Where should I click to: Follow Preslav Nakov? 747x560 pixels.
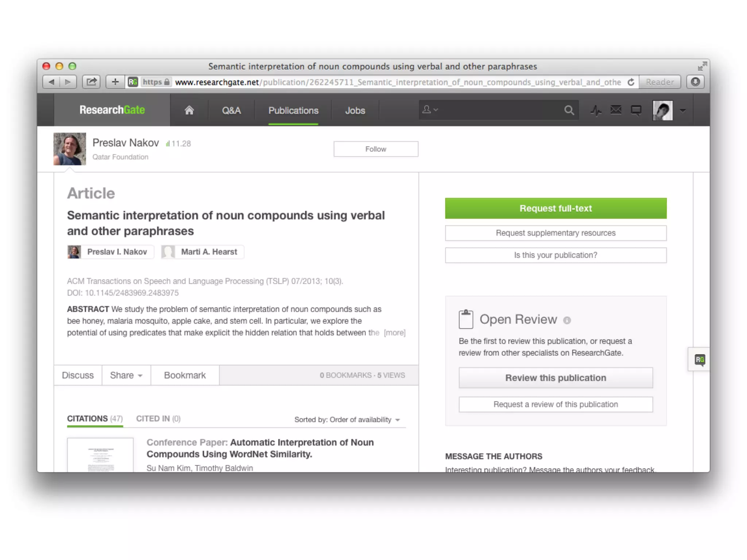coord(376,149)
